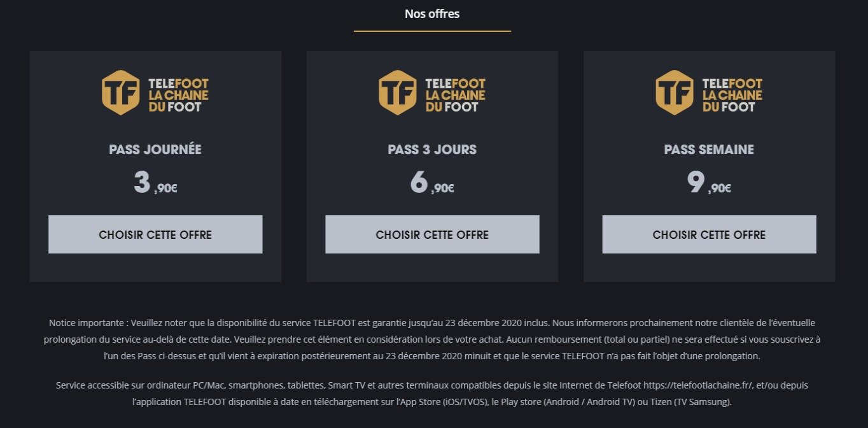Click the 3,90€ price on the left card
The image size is (868, 428).
point(155,183)
